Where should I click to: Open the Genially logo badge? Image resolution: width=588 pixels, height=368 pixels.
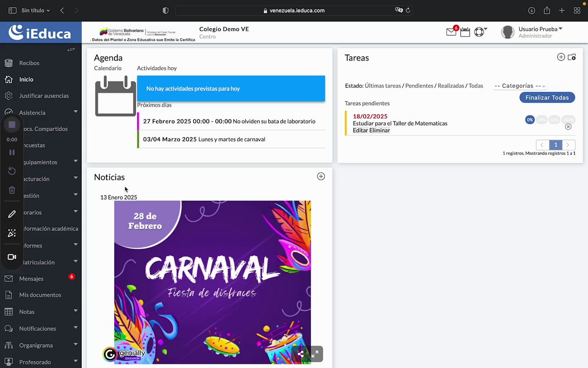[x=124, y=354]
